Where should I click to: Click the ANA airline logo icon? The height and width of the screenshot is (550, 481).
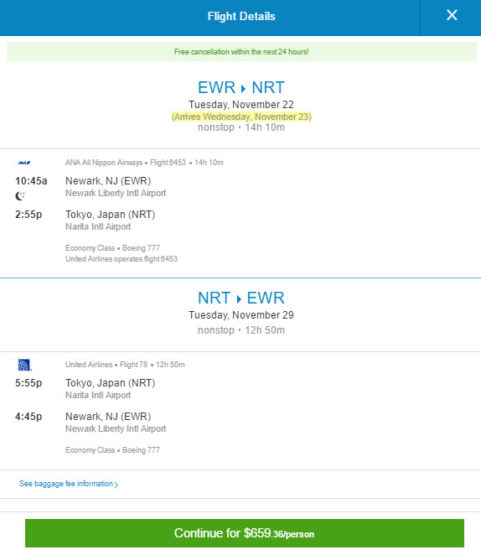pos(24,162)
